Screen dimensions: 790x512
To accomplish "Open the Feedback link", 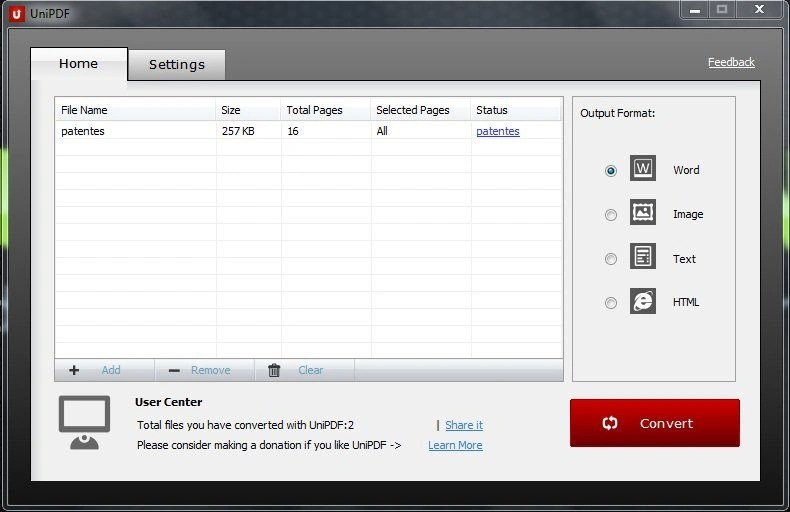I will coord(731,62).
